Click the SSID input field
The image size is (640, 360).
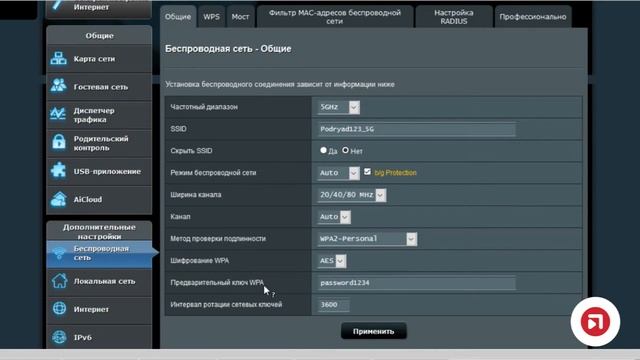(416, 129)
